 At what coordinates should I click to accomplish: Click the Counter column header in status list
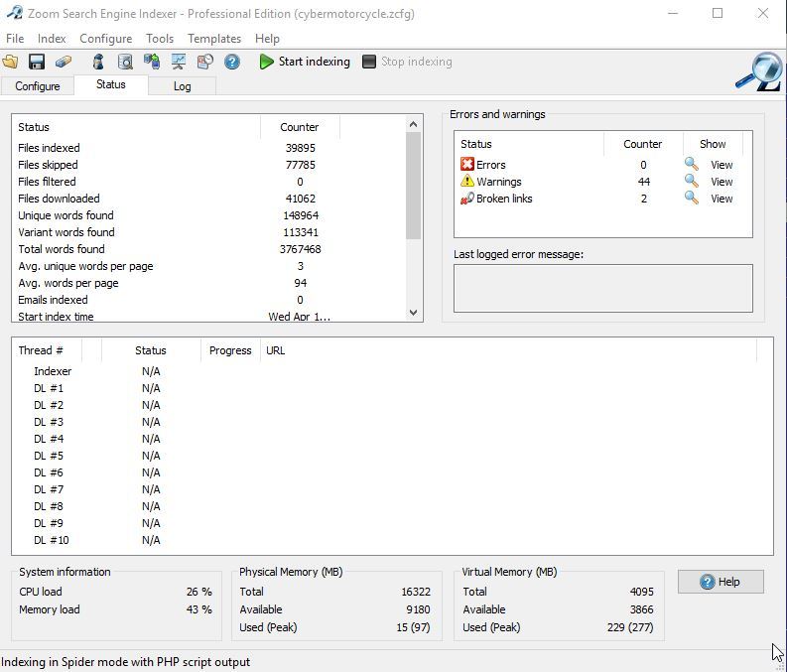click(300, 127)
